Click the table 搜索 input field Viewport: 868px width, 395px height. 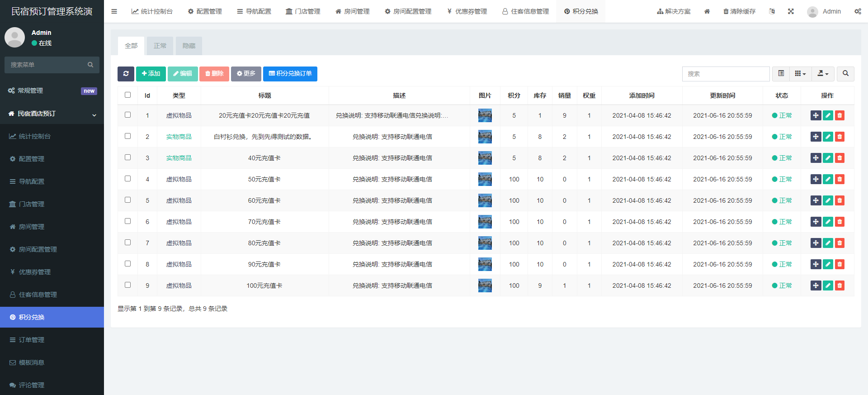click(726, 74)
